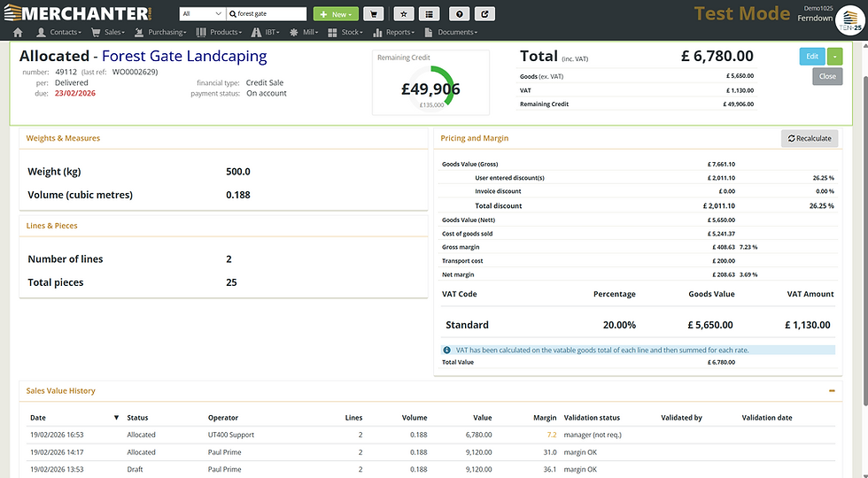Open the Stock menu

345,32
